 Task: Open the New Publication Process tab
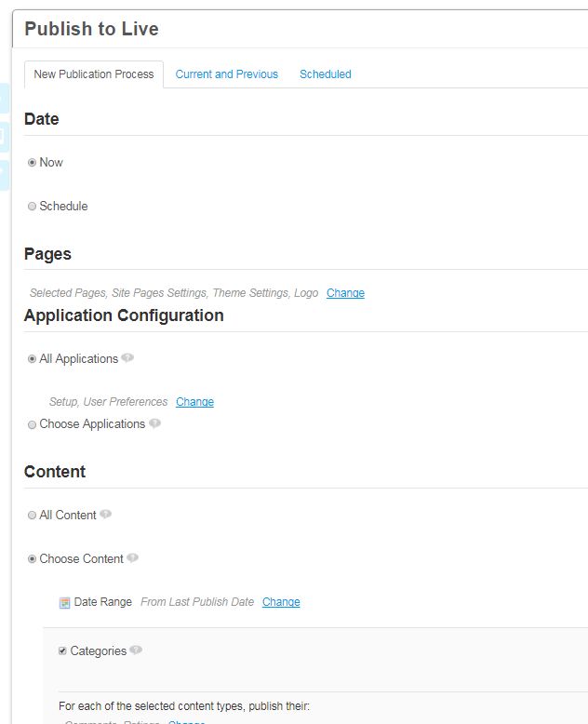94,74
